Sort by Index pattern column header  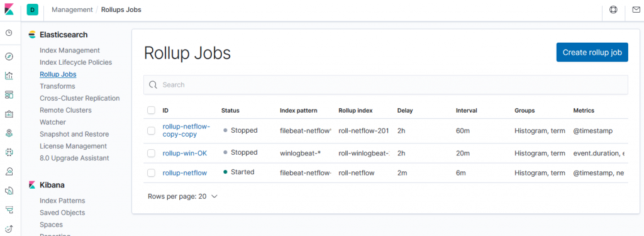[299, 110]
